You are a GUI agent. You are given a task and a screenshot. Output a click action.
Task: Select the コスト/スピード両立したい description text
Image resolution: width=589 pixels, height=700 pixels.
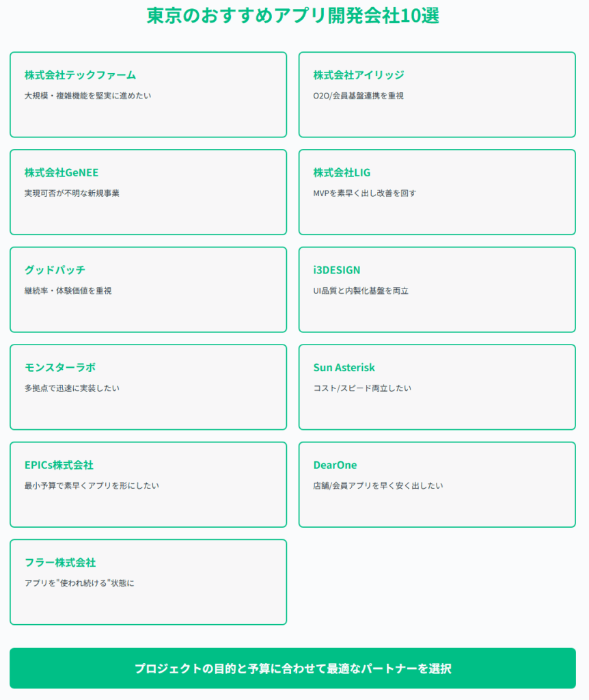click(362, 388)
